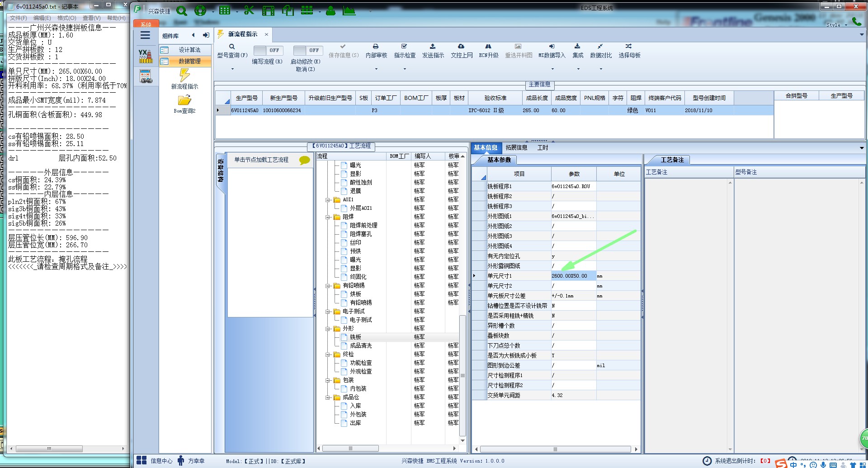
Task: Click the green phone icon near Style
Action: click(857, 21)
